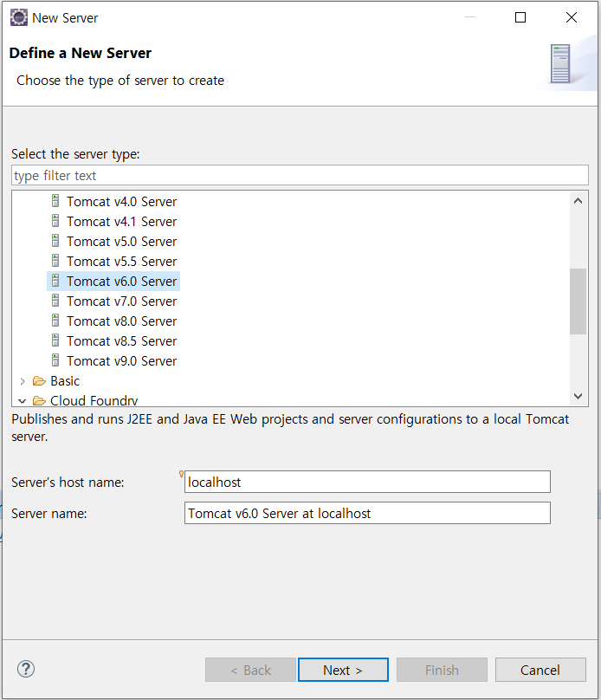This screenshot has width=601, height=700.
Task: Select Tomcat v4.0 Server label
Action: tap(122, 202)
